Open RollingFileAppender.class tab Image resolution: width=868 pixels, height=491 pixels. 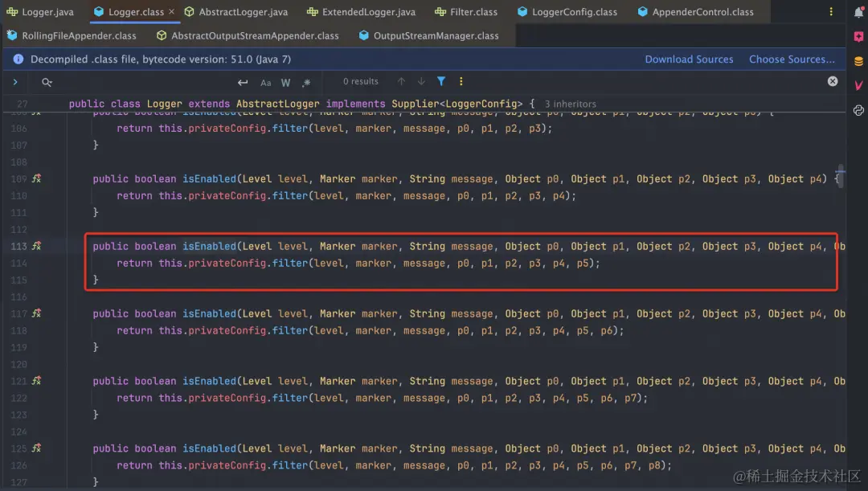(x=72, y=35)
